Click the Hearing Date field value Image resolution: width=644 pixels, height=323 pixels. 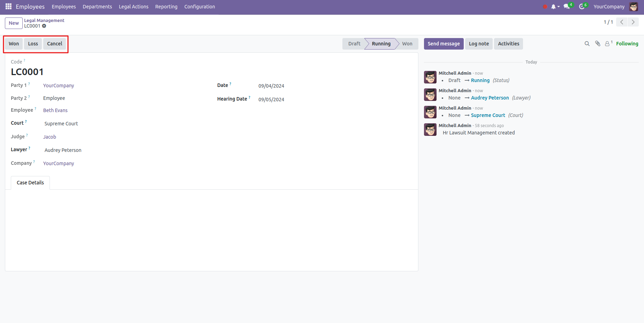point(271,100)
